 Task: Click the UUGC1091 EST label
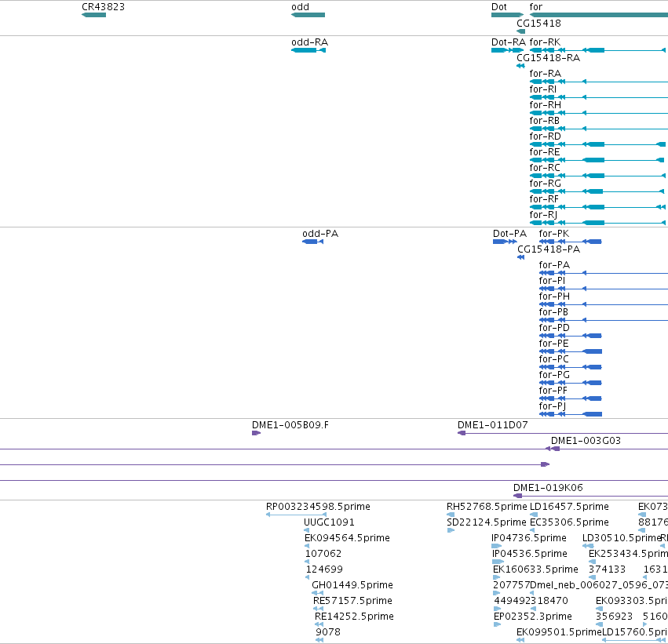tap(329, 522)
